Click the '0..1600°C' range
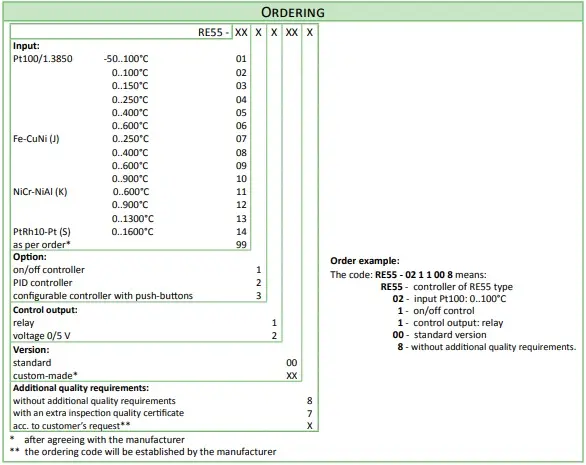This screenshot has width=586, height=465. click(x=132, y=232)
